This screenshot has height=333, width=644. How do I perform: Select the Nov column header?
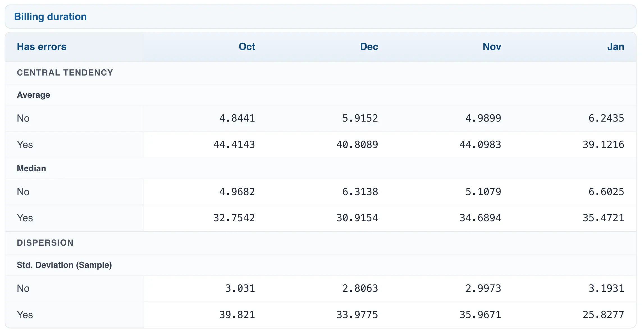pyautogui.click(x=492, y=47)
